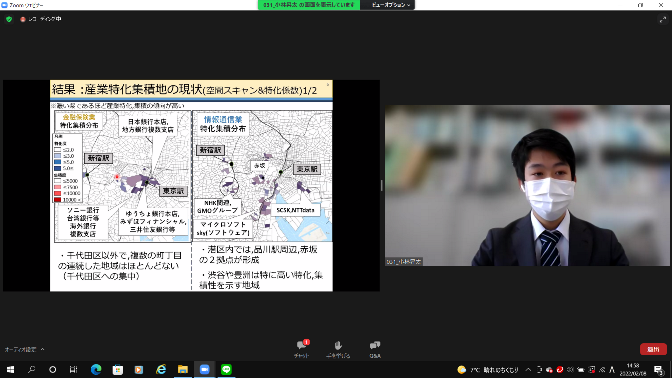Expand audio settings caret
This screenshot has width=672, height=378.
pos(42,349)
